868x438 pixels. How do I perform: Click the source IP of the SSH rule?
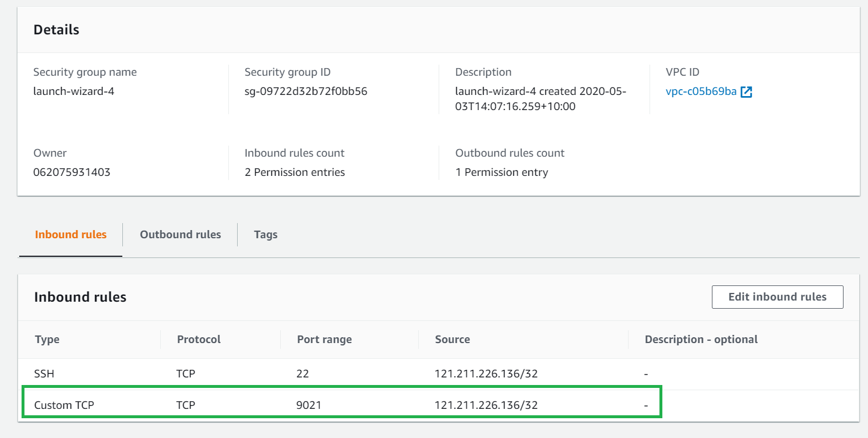click(x=486, y=374)
